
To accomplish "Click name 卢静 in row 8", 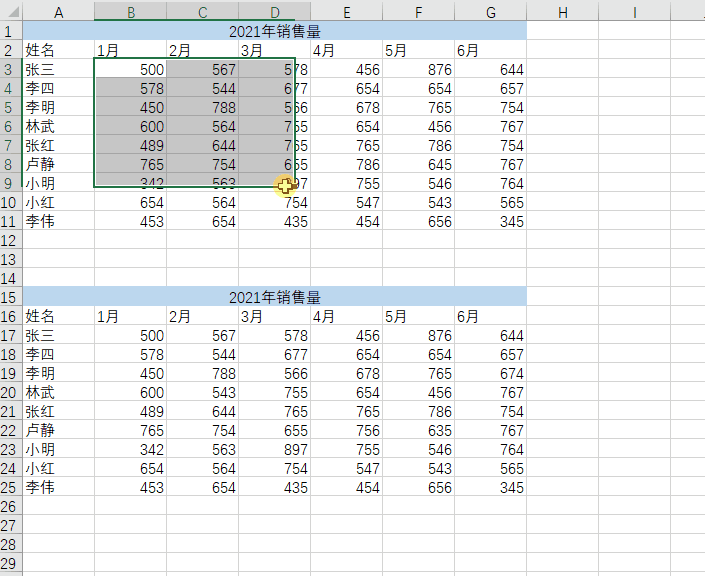I will click(x=58, y=164).
